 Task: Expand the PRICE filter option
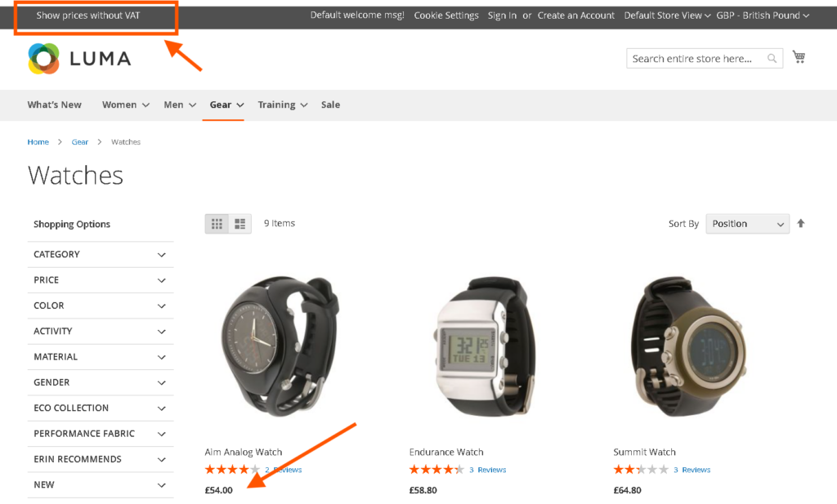101,280
